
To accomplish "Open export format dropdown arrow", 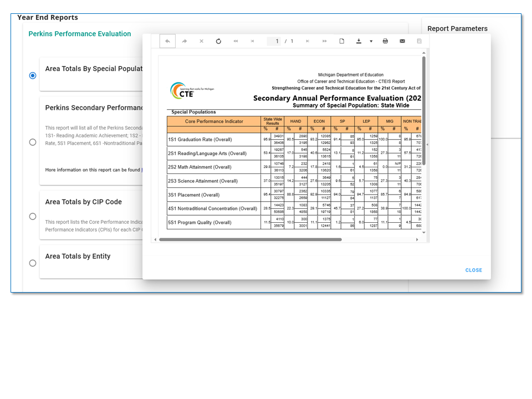I will click(x=371, y=41).
